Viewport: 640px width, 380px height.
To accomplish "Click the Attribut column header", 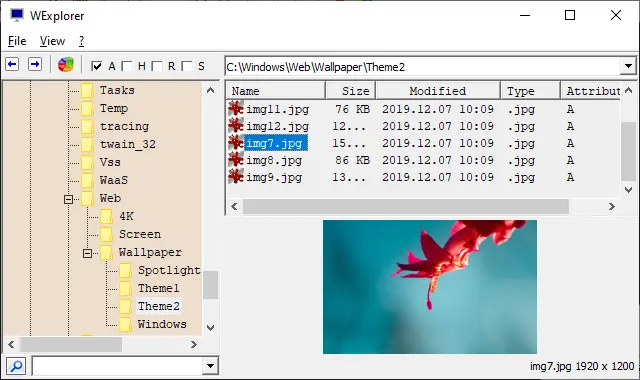I will (591, 91).
